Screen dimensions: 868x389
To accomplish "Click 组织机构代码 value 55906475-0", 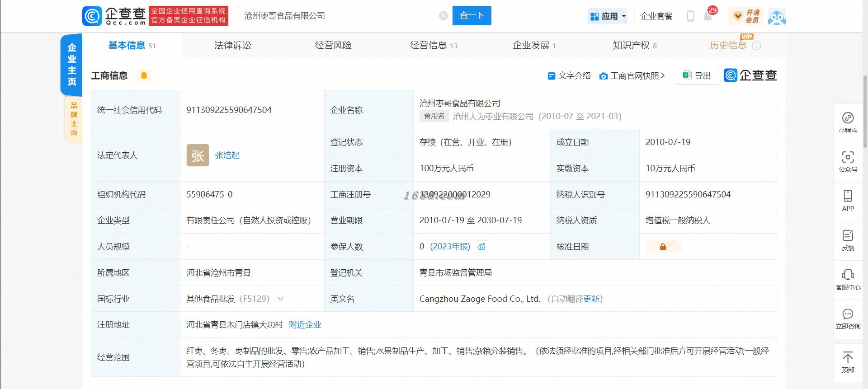I will [x=209, y=194].
